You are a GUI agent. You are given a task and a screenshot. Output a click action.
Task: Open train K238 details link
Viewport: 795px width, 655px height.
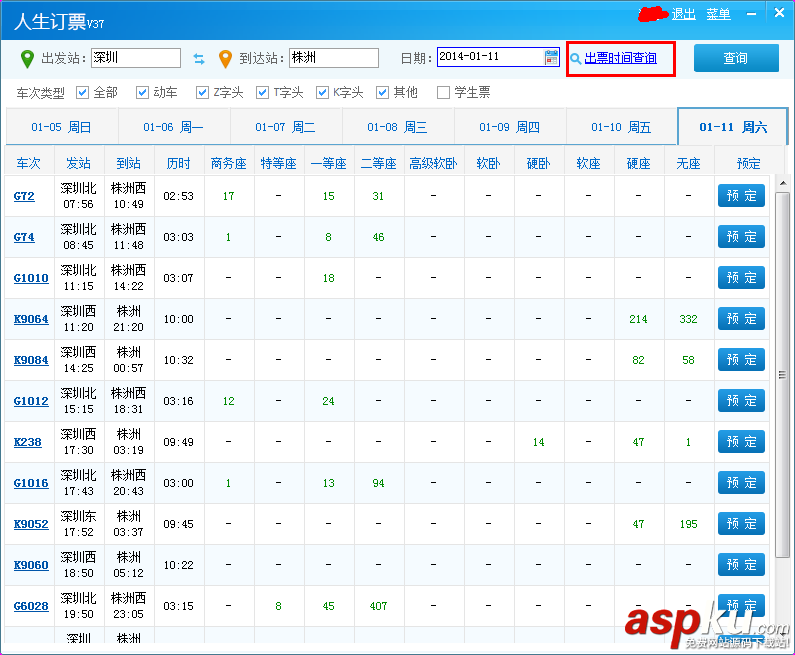(27, 443)
